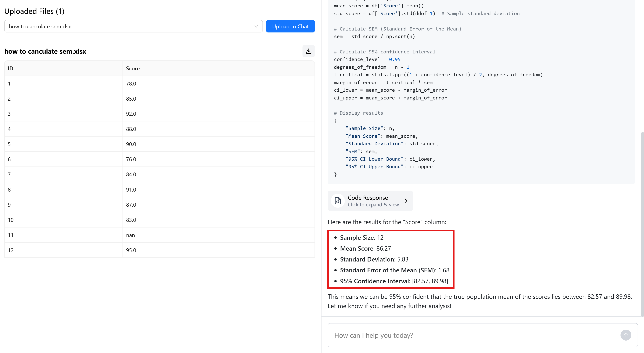Click the Score column header

pos(133,68)
